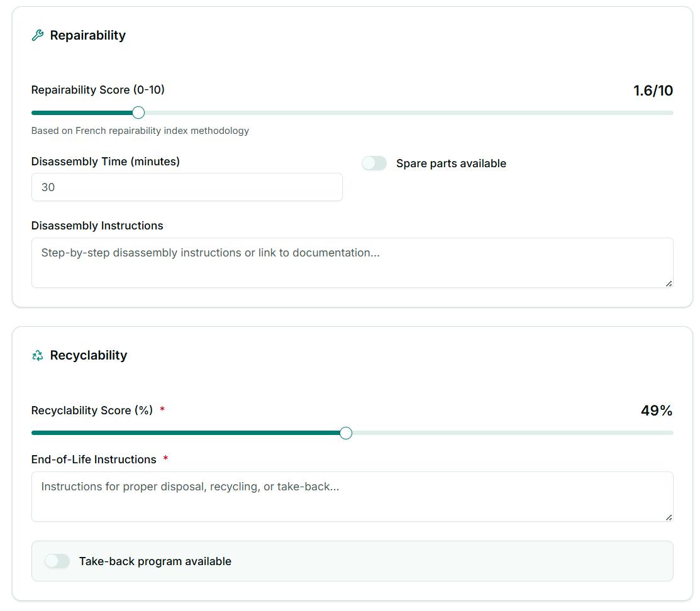The image size is (700, 611).
Task: Click inside the Disassembly Time input field
Action: click(187, 187)
